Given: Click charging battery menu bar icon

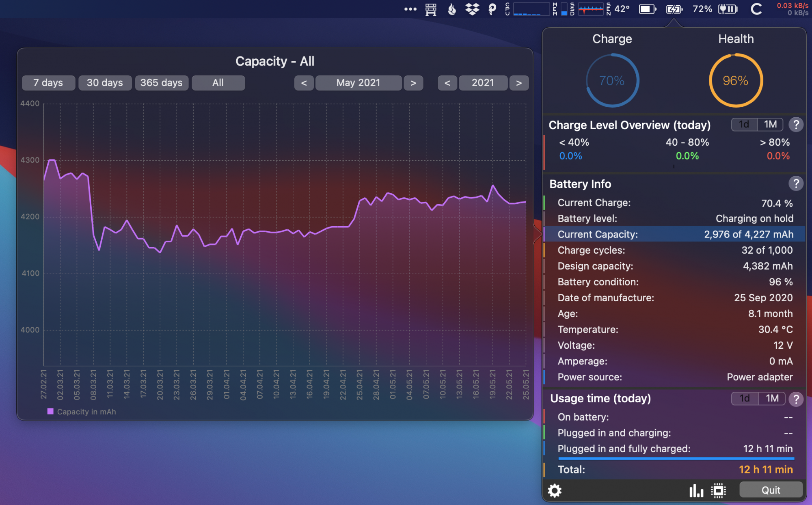Looking at the screenshot, I should [x=674, y=9].
